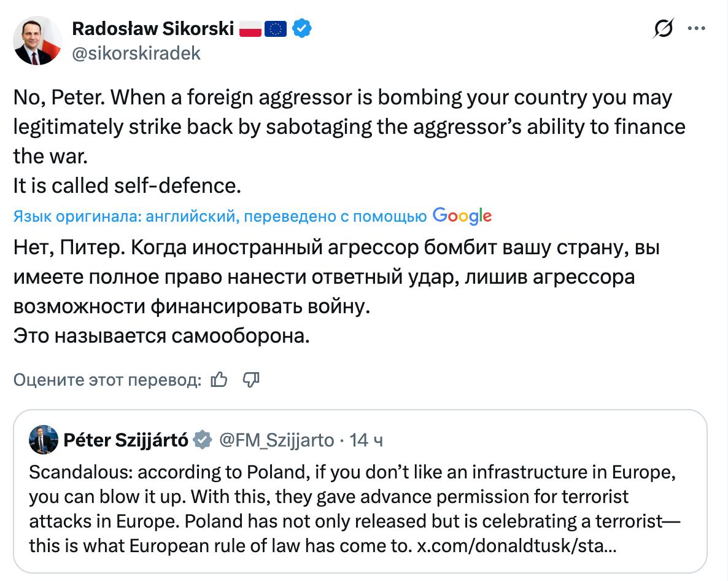Open Radosław Sikorski's profile picture
Image resolution: width=728 pixels, height=581 pixels.
(x=37, y=41)
